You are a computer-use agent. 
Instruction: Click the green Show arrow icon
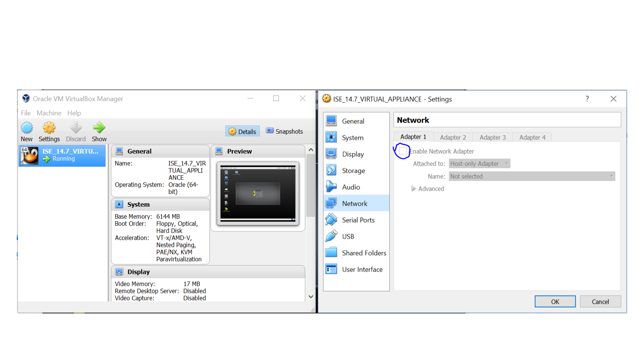[99, 128]
